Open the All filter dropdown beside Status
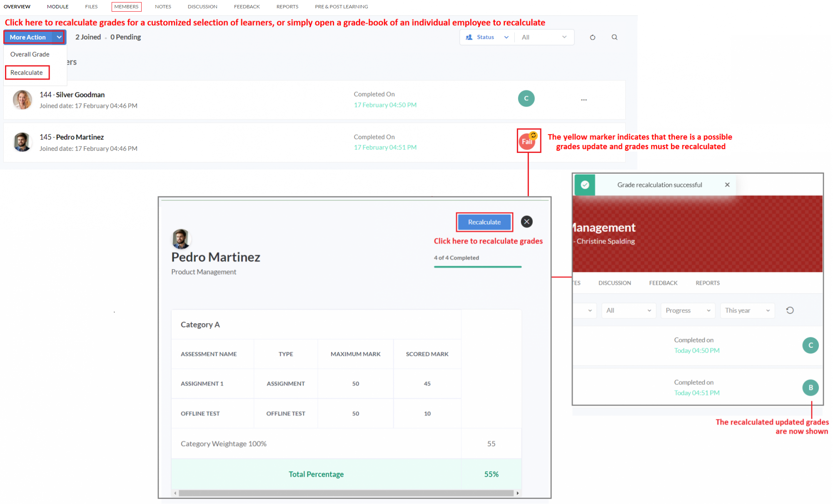Viewport: 833px width, 504px height. (544, 37)
